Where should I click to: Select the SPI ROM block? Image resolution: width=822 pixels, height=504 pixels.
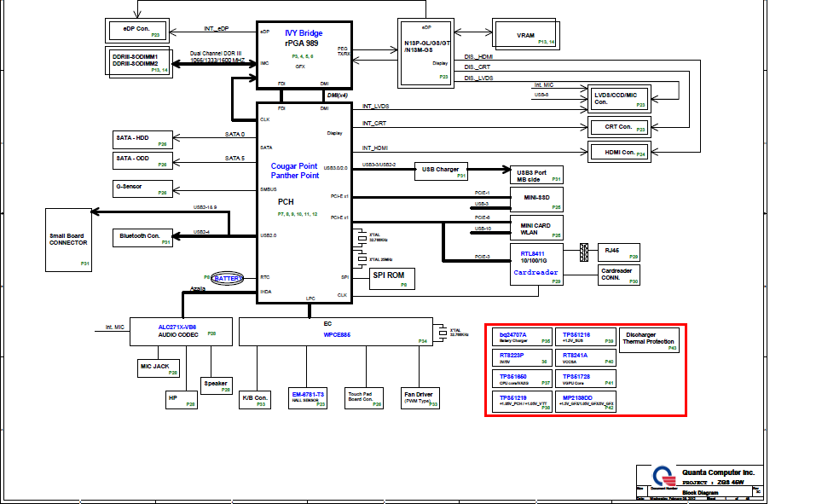(392, 278)
